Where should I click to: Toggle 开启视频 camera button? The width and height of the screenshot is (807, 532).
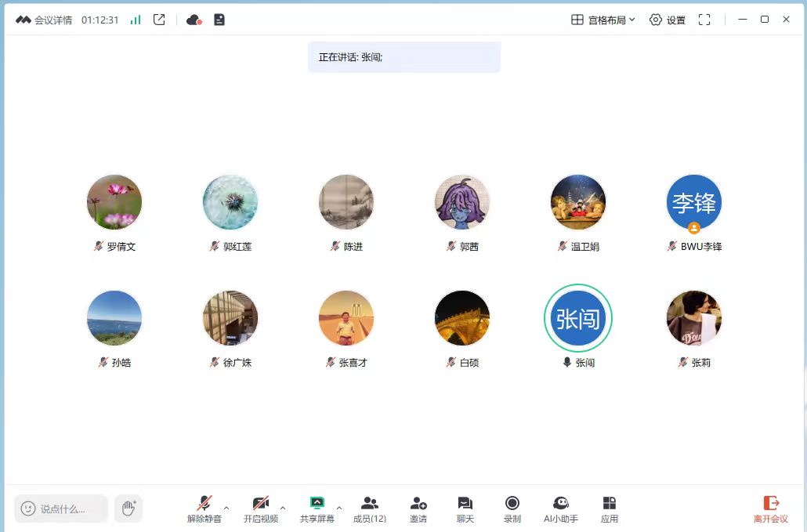(x=260, y=504)
